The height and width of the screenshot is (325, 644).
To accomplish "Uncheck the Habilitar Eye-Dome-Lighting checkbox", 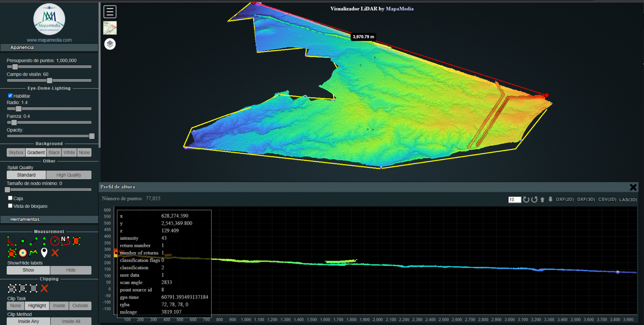I will tap(10, 96).
